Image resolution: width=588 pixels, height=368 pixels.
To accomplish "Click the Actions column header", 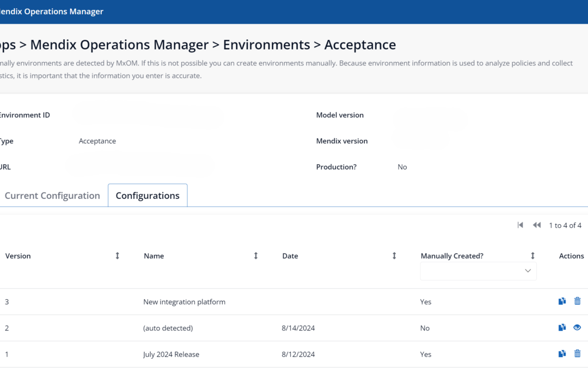I will coord(571,256).
